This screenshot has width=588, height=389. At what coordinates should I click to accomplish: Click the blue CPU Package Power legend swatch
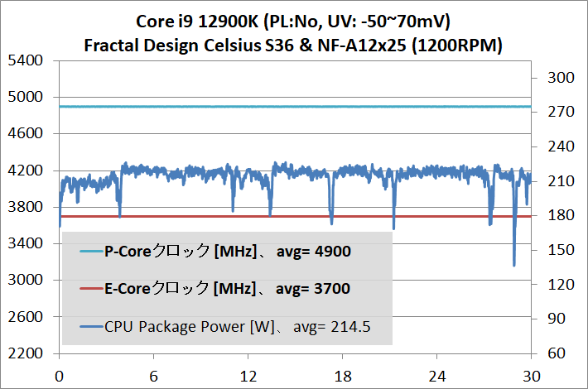[x=91, y=327]
